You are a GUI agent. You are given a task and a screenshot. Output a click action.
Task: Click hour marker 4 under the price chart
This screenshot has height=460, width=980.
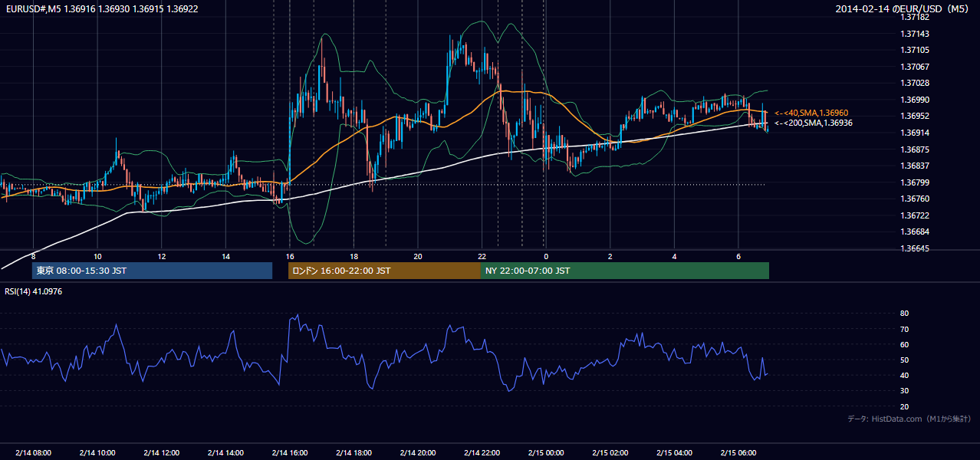[674, 256]
